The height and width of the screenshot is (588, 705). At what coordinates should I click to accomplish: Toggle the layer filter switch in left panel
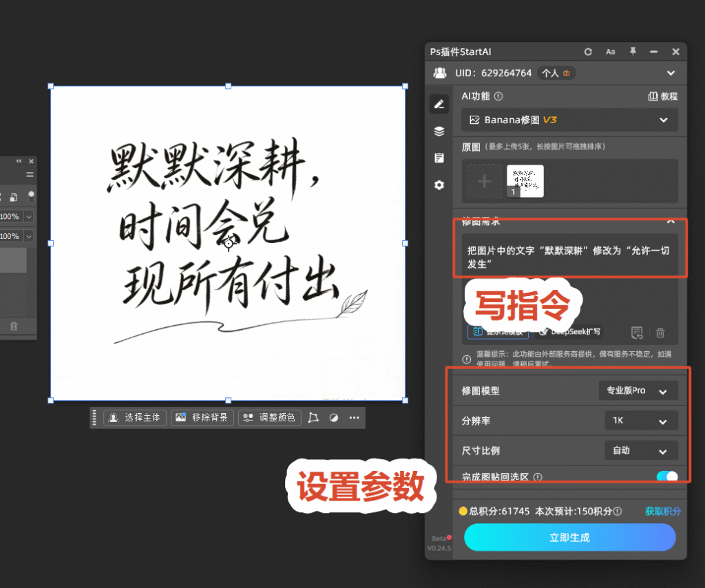31,196
